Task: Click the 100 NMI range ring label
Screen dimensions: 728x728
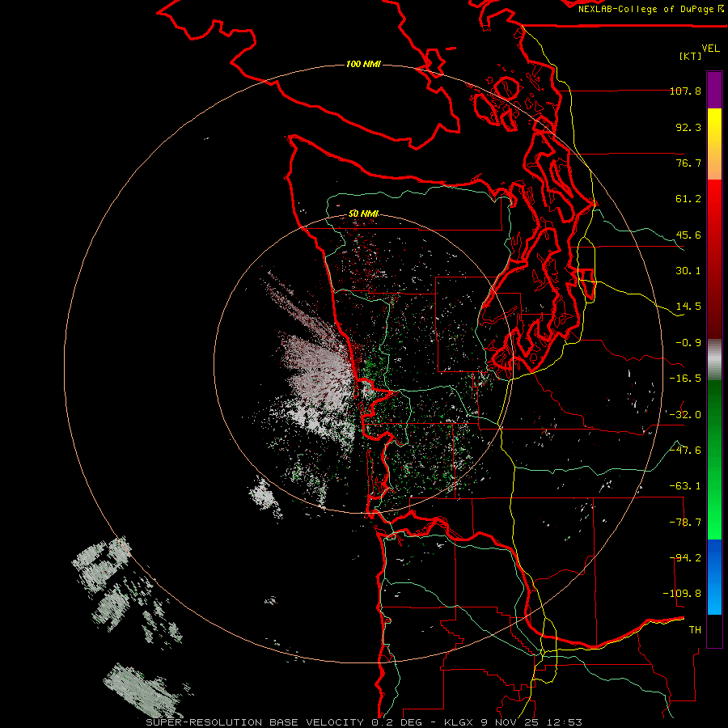Action: tap(363, 64)
